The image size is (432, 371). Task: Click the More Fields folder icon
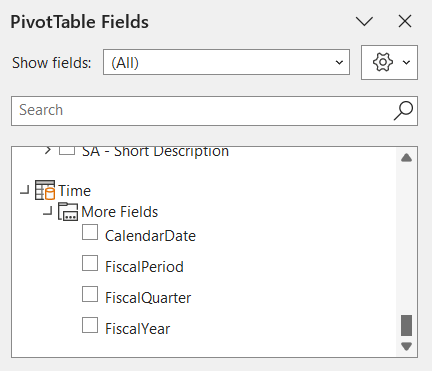pos(68,212)
